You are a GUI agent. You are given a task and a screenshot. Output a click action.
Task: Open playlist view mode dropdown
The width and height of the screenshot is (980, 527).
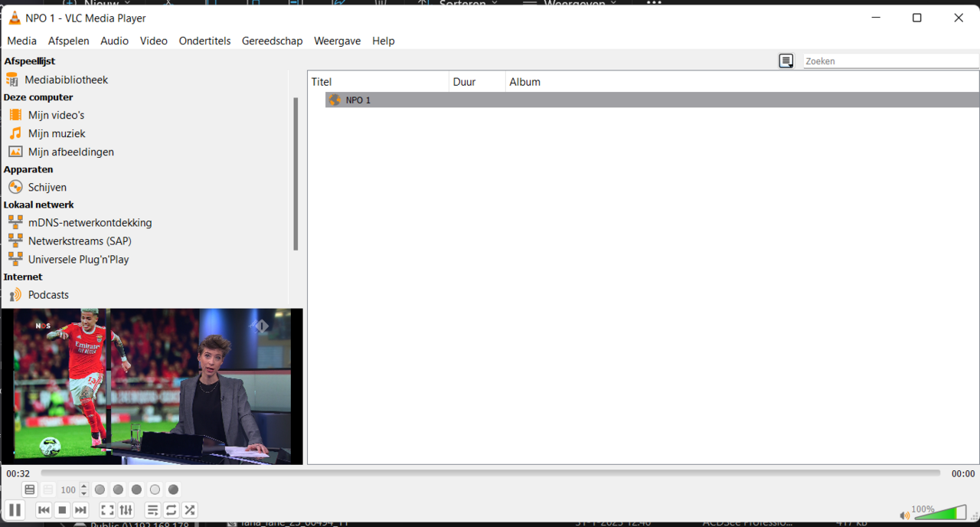click(x=786, y=61)
